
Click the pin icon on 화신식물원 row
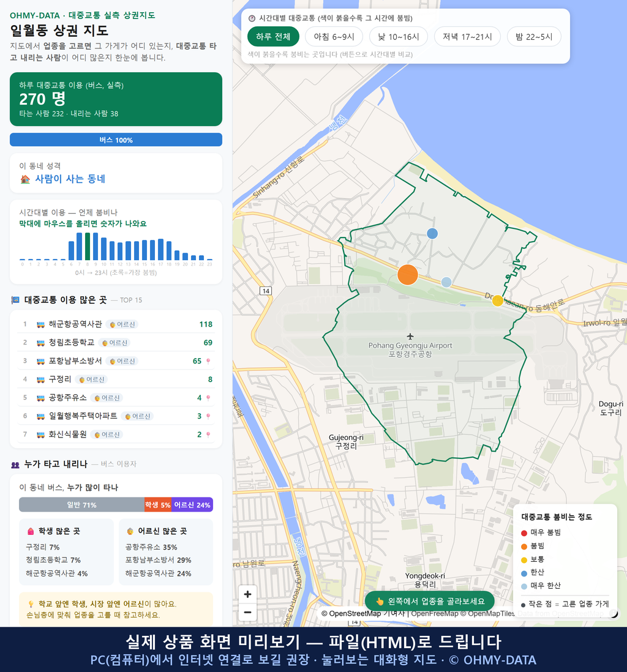pyautogui.click(x=208, y=435)
